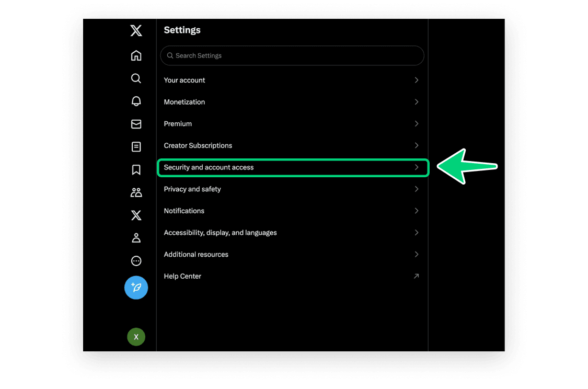Open the More options circle icon
588x389 pixels.
pos(136,260)
